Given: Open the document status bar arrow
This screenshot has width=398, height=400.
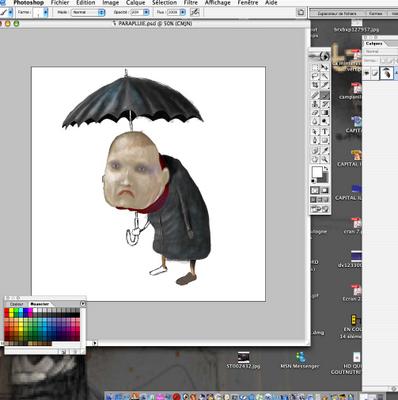Looking at the screenshot, I should coord(95,343).
